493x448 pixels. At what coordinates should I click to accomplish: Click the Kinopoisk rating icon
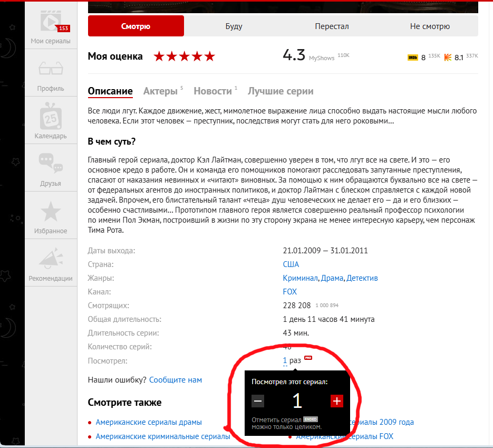(448, 58)
